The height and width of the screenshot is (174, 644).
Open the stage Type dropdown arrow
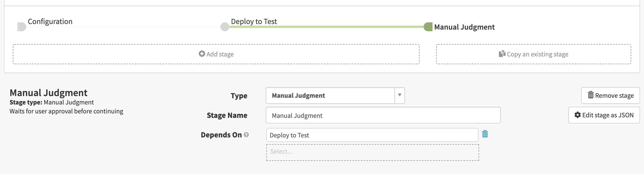click(x=399, y=95)
